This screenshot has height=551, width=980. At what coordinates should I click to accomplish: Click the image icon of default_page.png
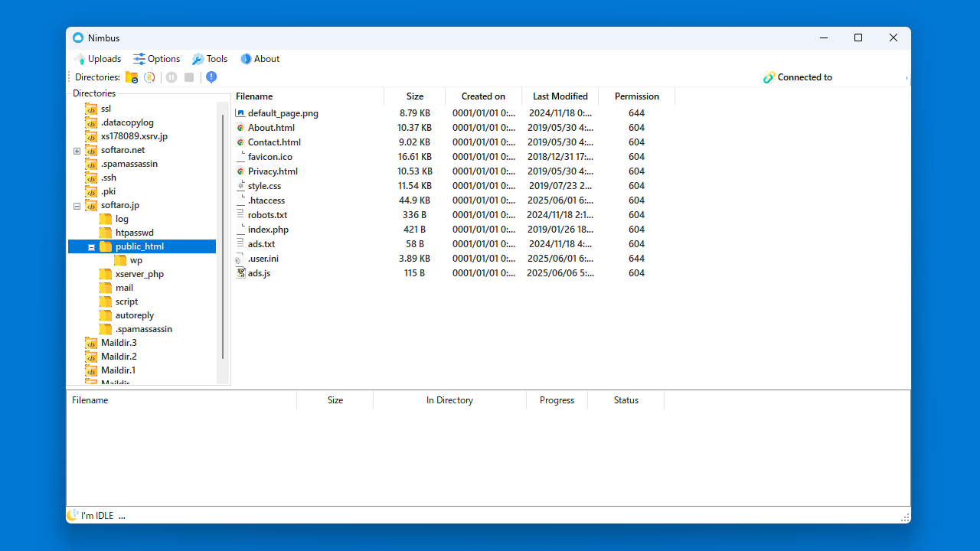(240, 113)
